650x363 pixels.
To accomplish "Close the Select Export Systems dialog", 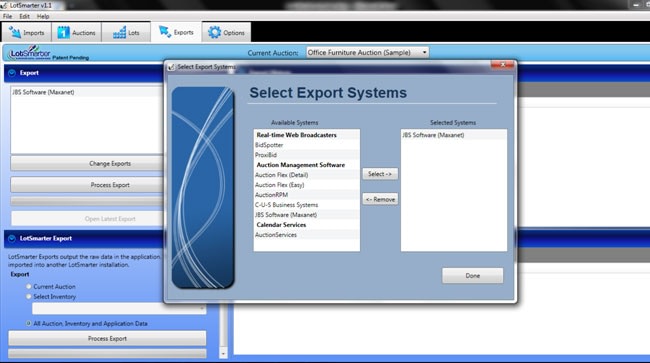I will pyautogui.click(x=502, y=65).
